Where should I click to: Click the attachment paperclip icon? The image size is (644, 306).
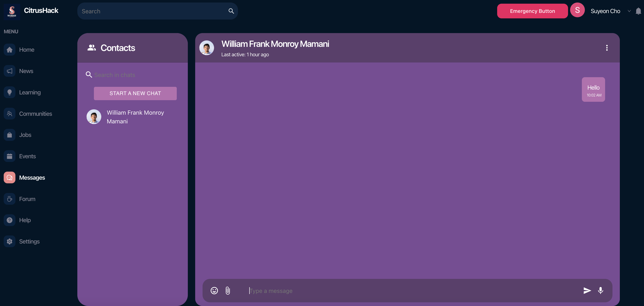pyautogui.click(x=227, y=291)
